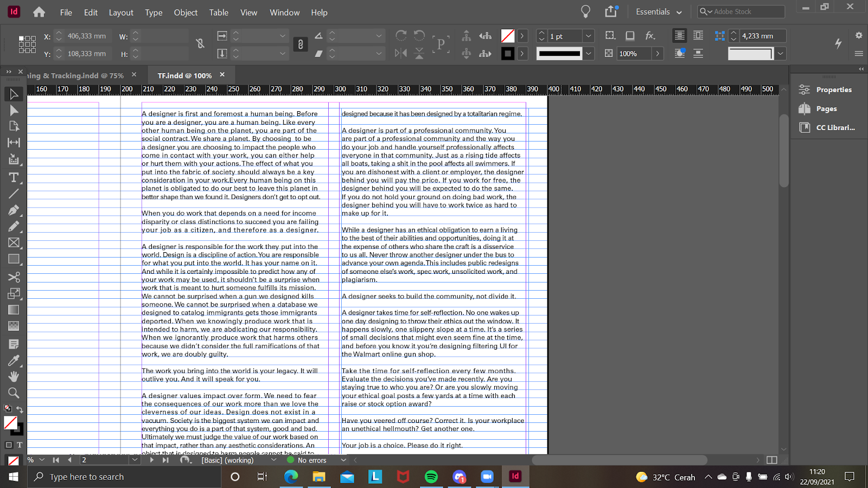The height and width of the screenshot is (488, 868).
Task: Open corner options shape dropdown
Action: click(780, 54)
